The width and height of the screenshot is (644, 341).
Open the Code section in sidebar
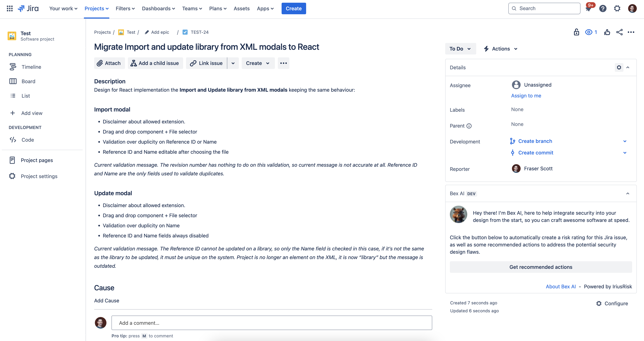tap(27, 140)
